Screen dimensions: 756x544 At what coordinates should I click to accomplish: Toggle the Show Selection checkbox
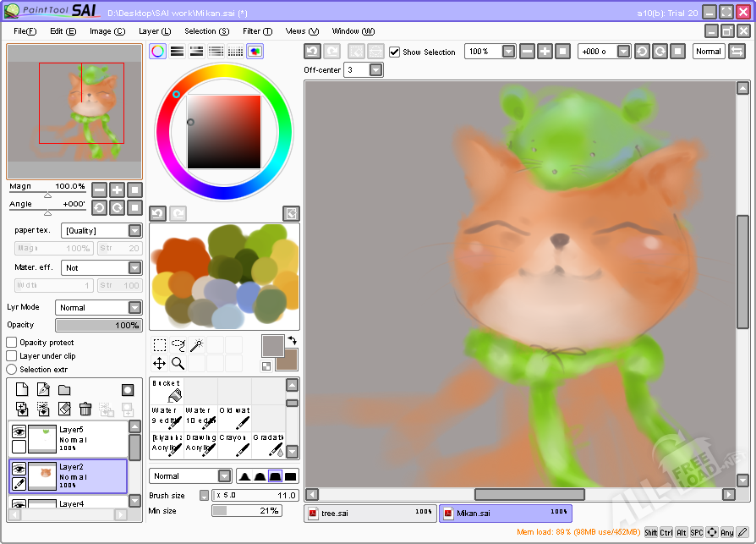394,52
